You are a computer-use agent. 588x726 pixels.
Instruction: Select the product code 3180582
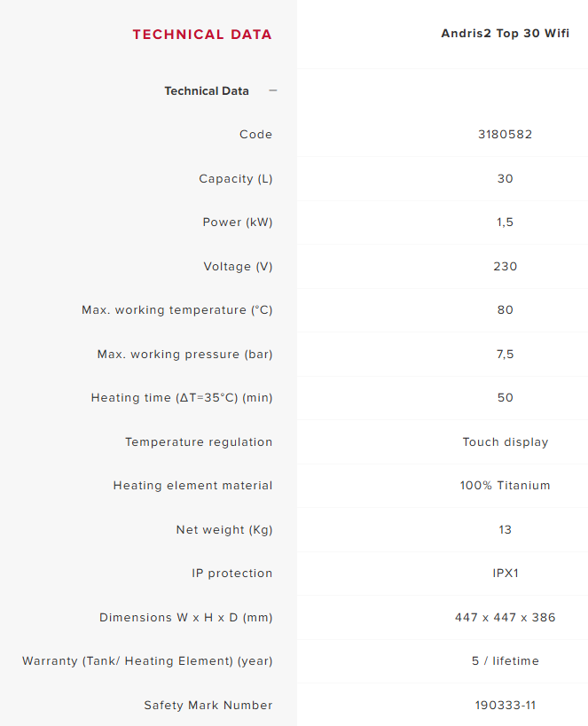(505, 135)
